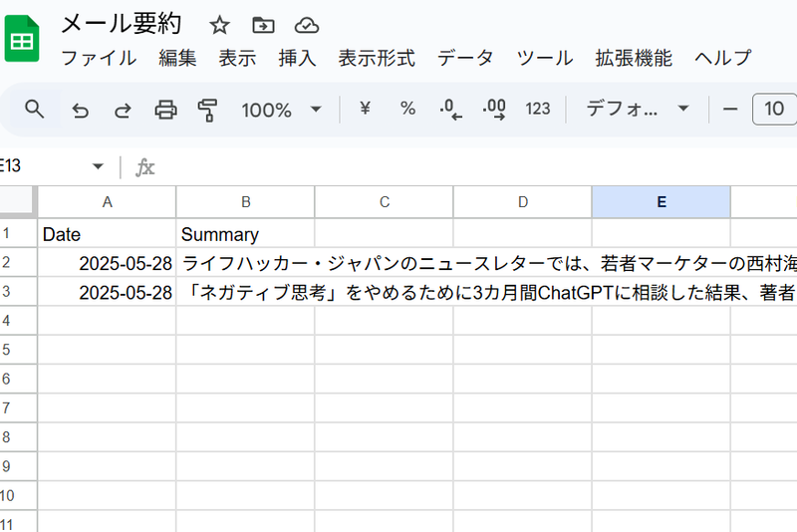Select column A header
This screenshot has width=797, height=532.
(x=107, y=201)
